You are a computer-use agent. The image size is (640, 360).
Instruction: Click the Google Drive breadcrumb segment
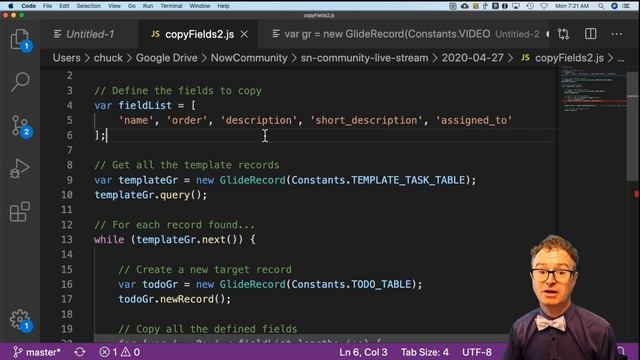coord(167,58)
